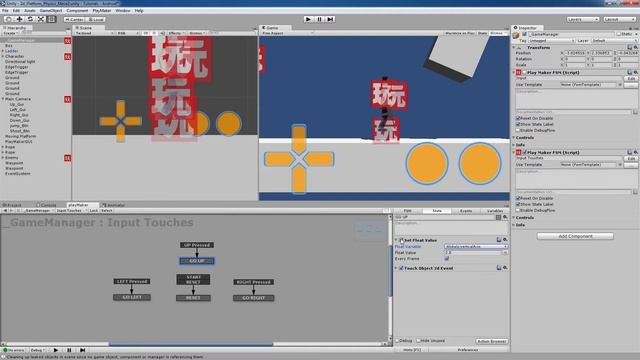The width and height of the screenshot is (640, 360).
Task: Collapse Transform component
Action: point(514,48)
